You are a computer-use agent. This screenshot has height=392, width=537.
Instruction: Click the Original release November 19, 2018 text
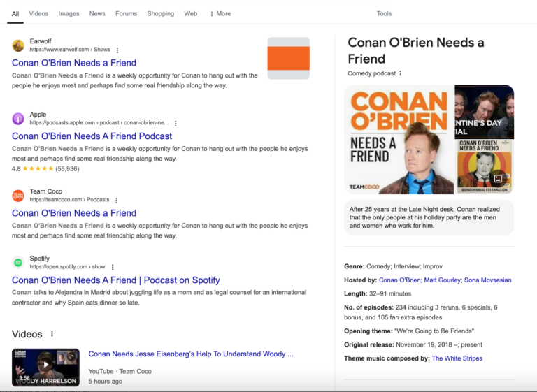(413, 344)
